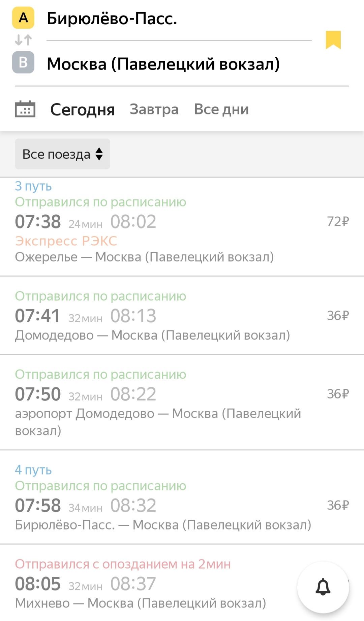Open the calendar date picker
The width and height of the screenshot is (364, 621).
[25, 109]
